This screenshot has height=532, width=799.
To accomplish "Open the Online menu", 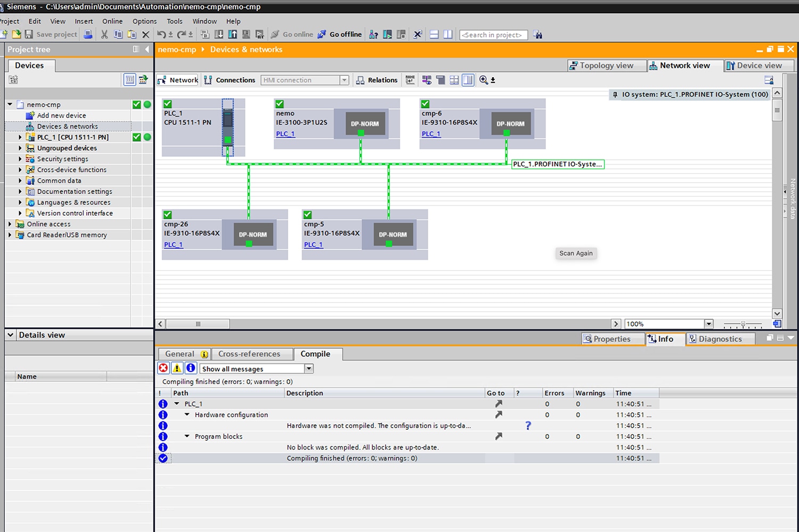I will coord(112,21).
